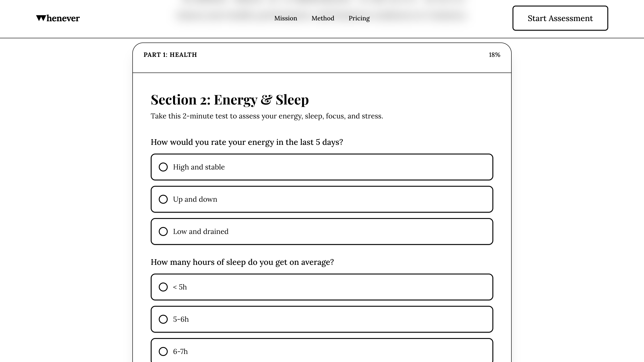Click the sleep hours question text
This screenshot has width=644, height=362.
tap(242, 262)
